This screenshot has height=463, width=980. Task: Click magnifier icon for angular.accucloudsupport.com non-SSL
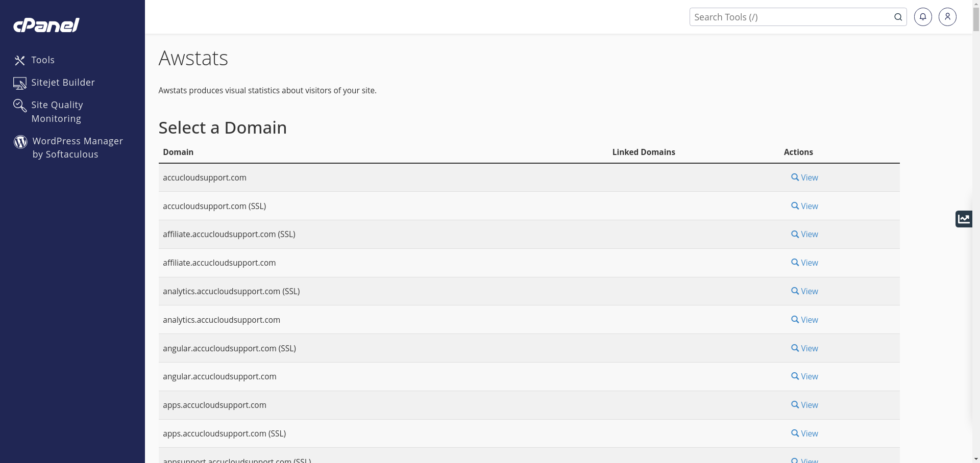click(795, 376)
